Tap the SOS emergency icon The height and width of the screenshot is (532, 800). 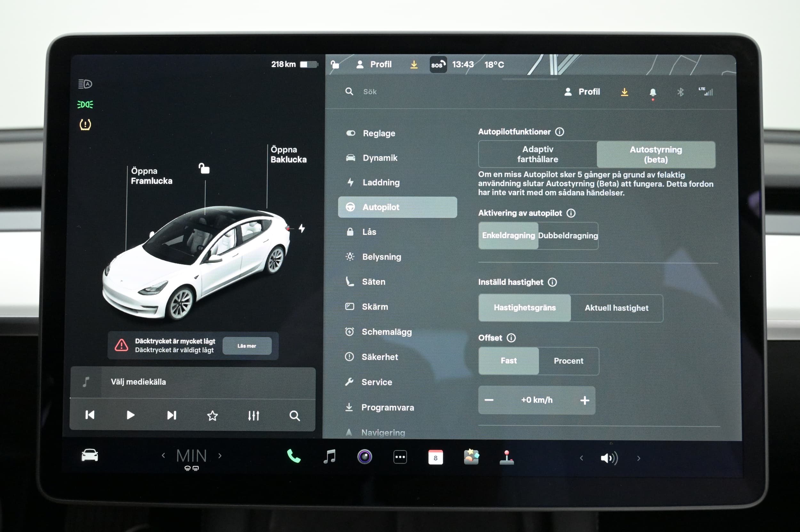(438, 65)
